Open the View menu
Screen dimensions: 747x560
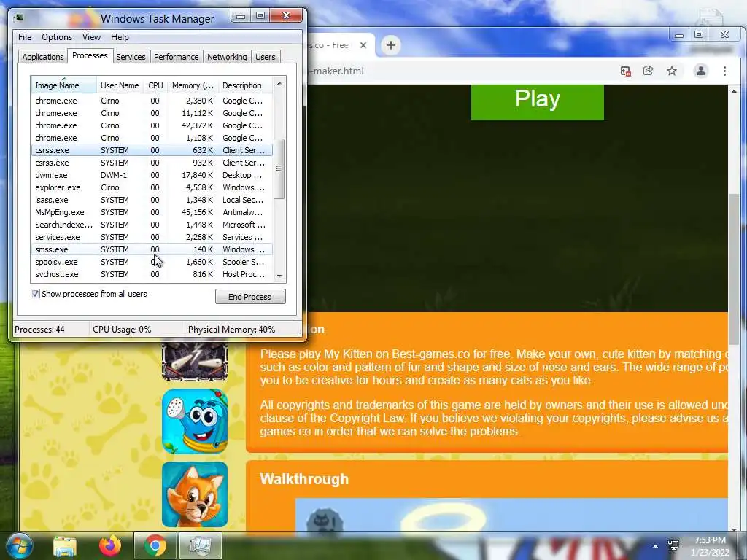tap(91, 37)
